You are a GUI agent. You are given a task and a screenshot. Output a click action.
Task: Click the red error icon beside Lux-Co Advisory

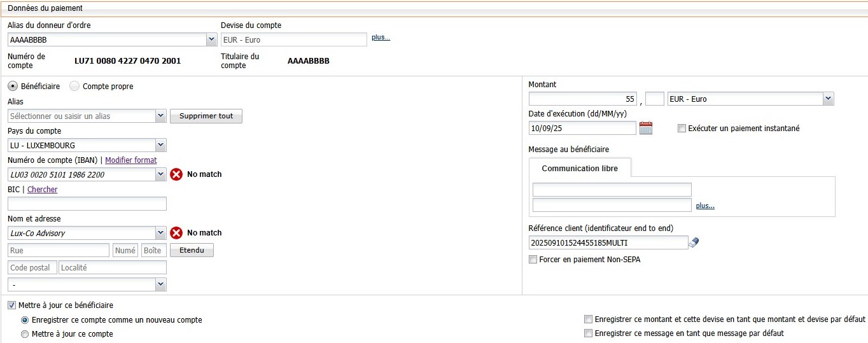[176, 233]
